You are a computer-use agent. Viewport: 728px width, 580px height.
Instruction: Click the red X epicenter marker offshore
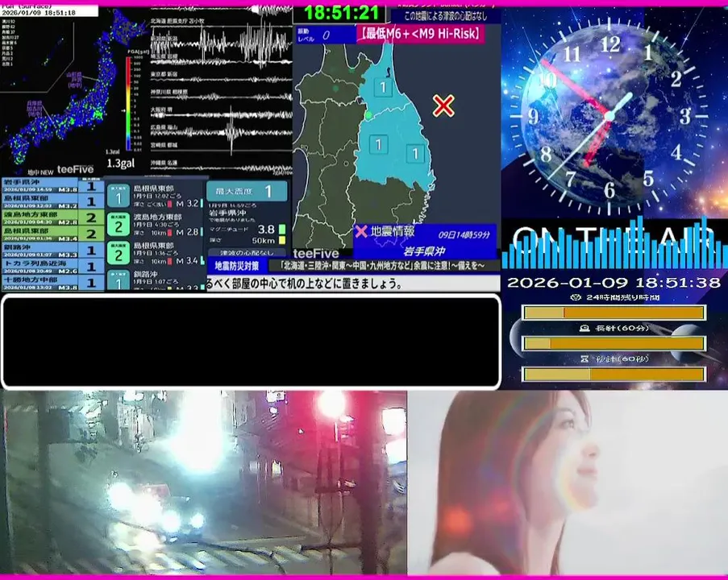pyautogui.click(x=443, y=106)
